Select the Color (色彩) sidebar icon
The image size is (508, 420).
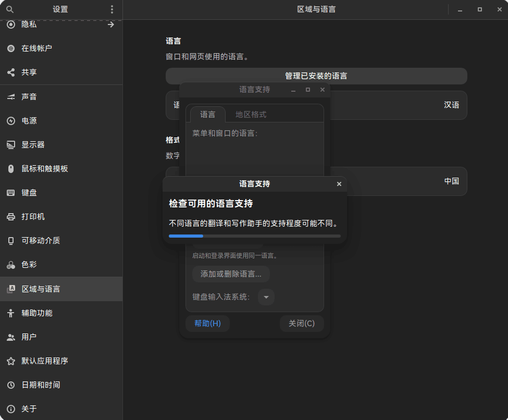click(x=11, y=265)
